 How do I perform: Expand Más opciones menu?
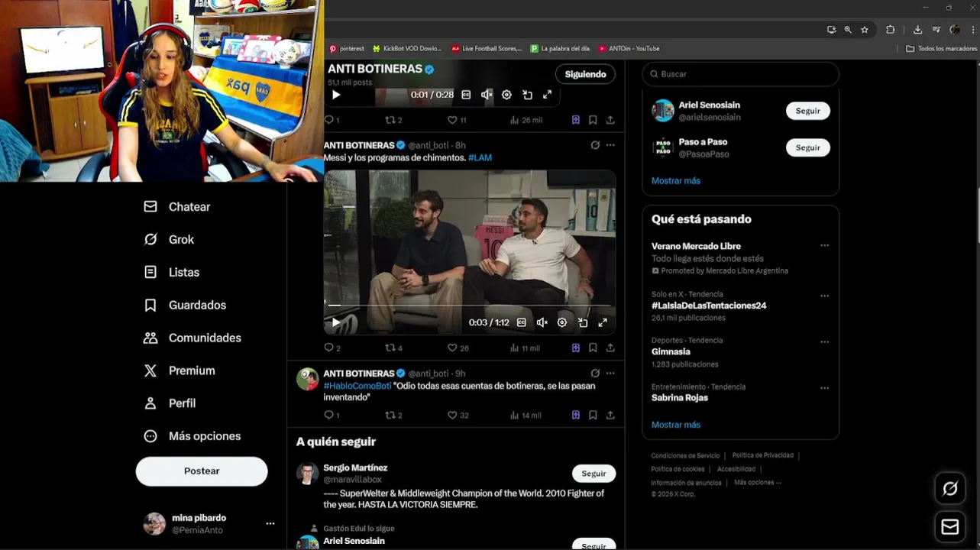pos(192,436)
